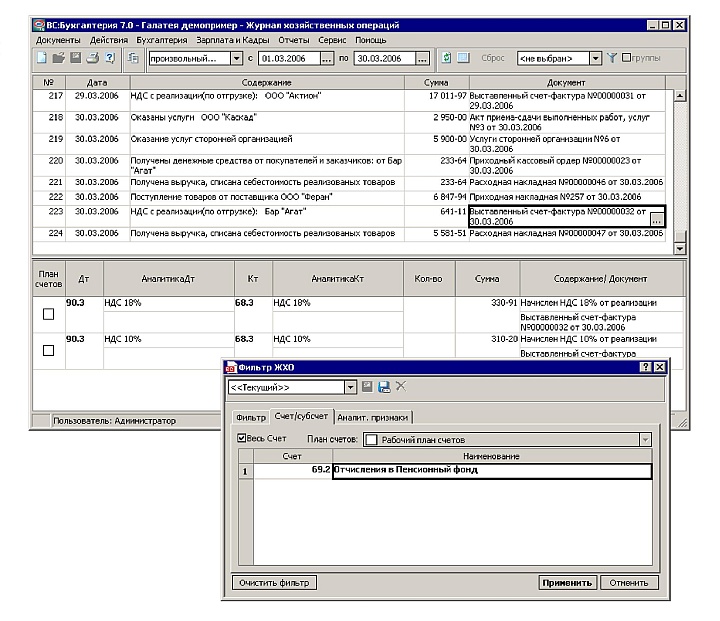The height and width of the screenshot is (621, 720).
Task: Check the box beside the НДС 18% entry
Action: tap(48, 314)
